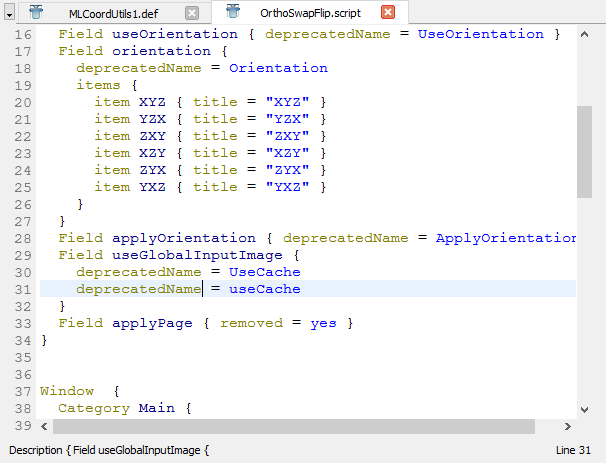Select the OrthoSwapFlip.script tab
This screenshot has height=463, width=606.
pyautogui.click(x=310, y=13)
